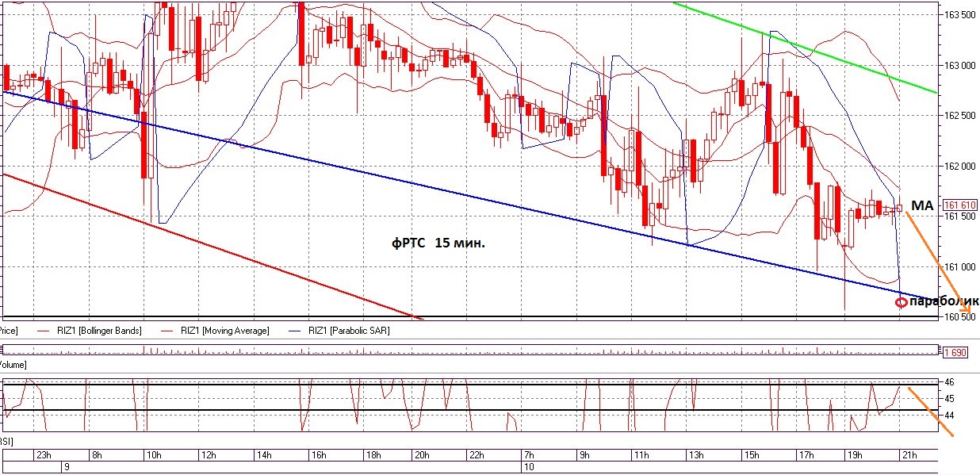Viewport: 980px width, 475px height.
Task: Click the 20h time axis label
Action: (x=421, y=455)
